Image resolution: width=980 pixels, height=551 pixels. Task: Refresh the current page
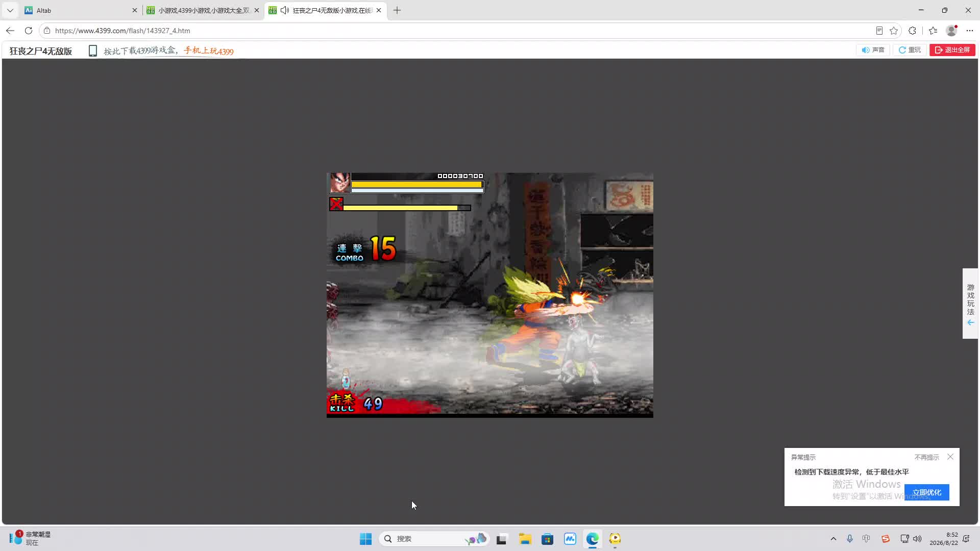tap(29, 31)
